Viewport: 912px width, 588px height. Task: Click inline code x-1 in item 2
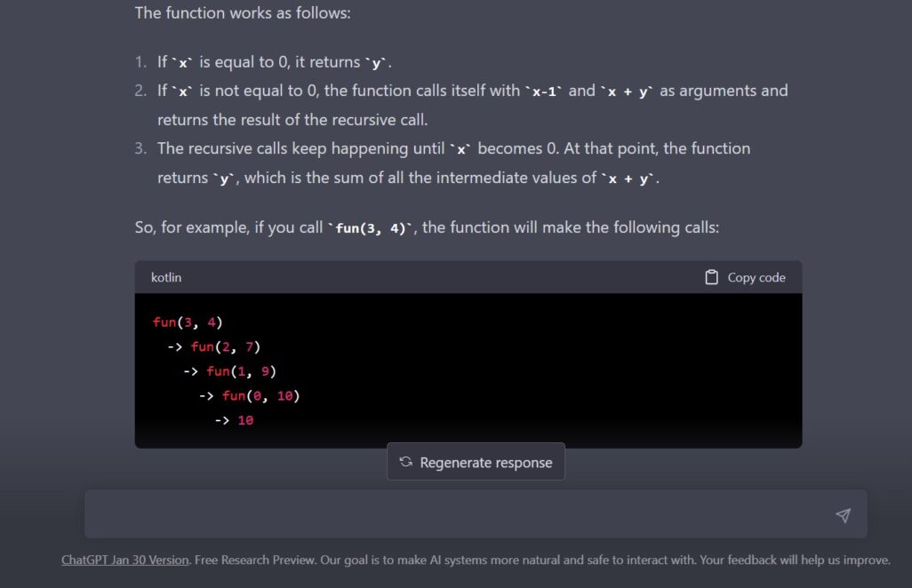[x=544, y=91]
